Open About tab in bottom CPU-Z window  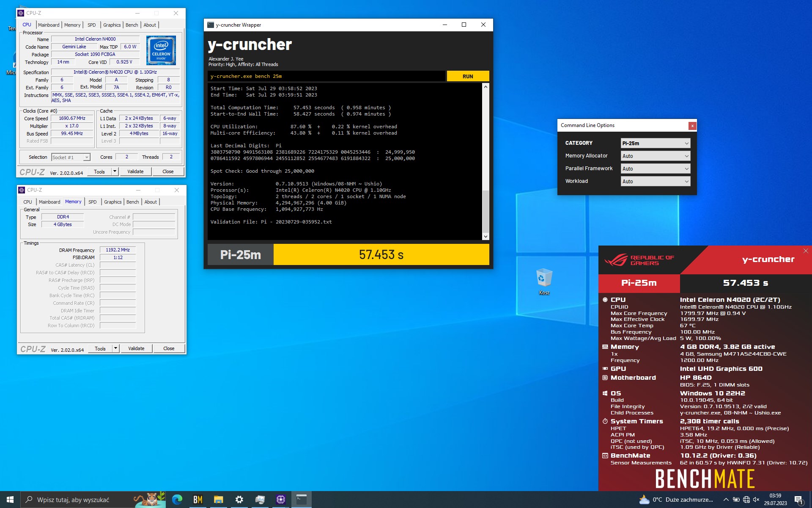tap(151, 202)
